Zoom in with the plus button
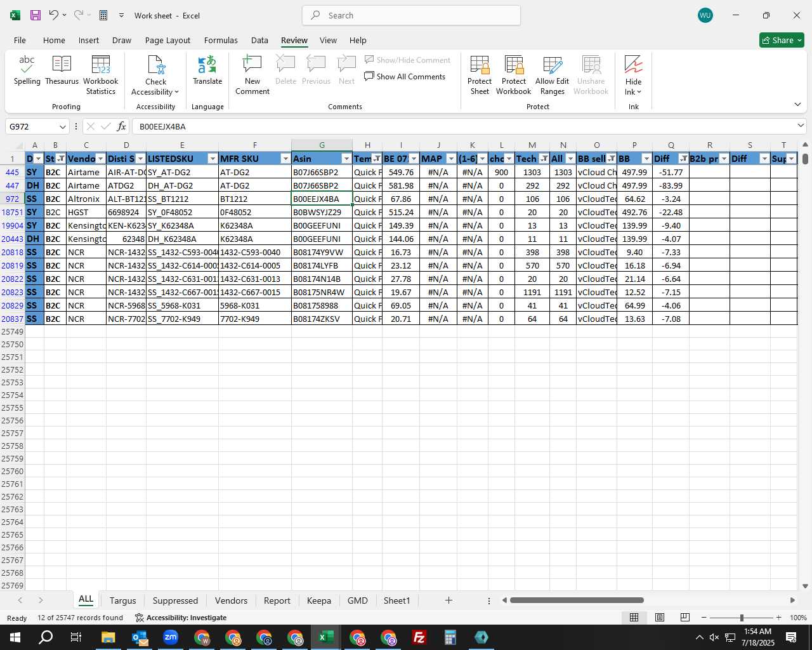This screenshot has width=812, height=650. click(x=779, y=618)
